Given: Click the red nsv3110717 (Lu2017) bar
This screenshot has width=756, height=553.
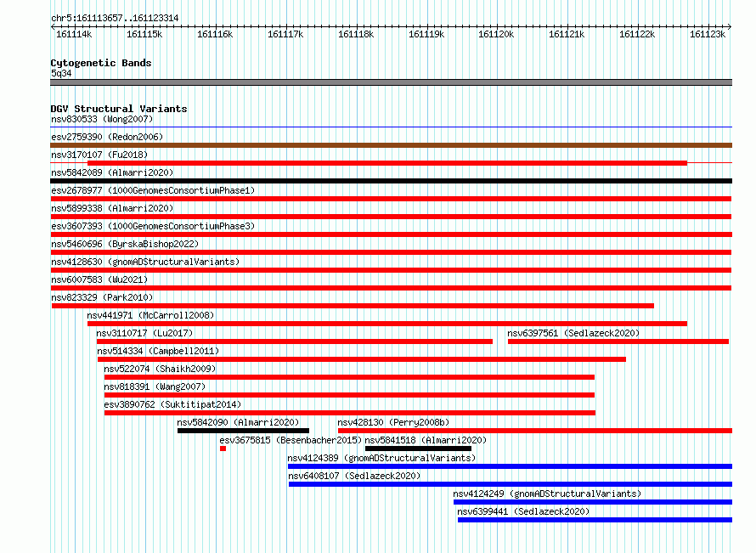Looking at the screenshot, I should (x=295, y=341).
